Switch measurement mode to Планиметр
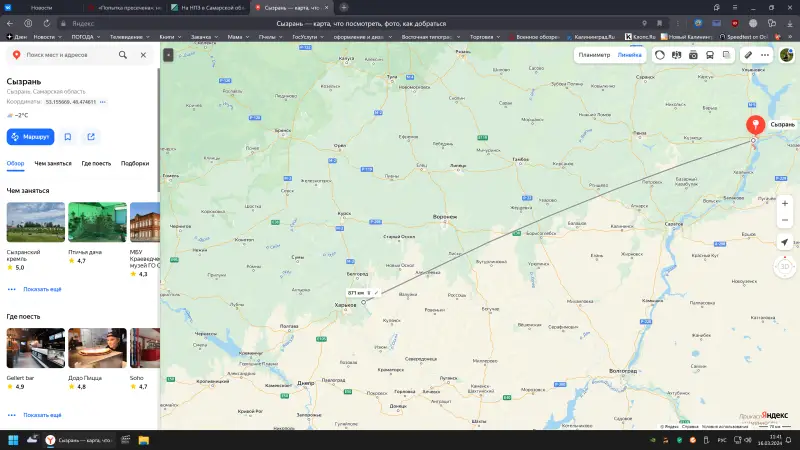 594,55
